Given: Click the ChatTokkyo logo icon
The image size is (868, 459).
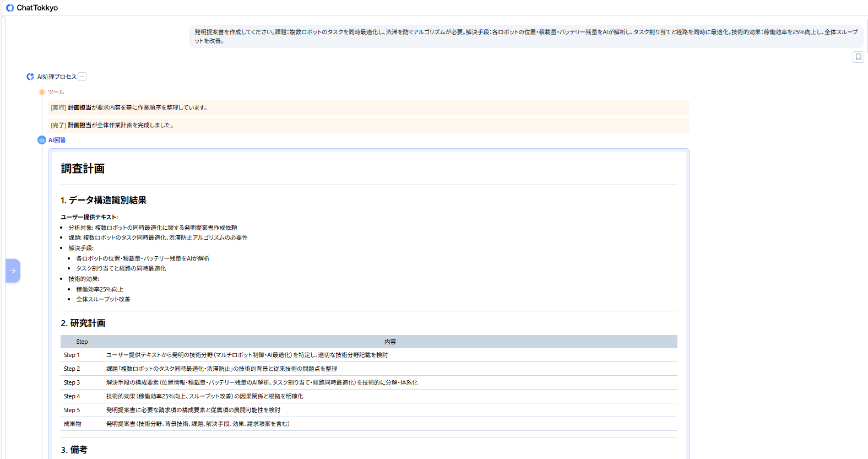Looking at the screenshot, I should pos(9,8).
